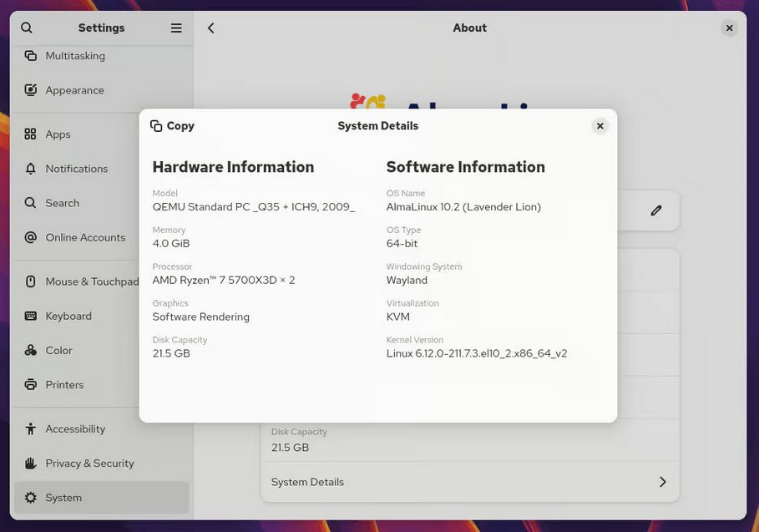This screenshot has height=532, width=759.
Task: Select the 64-bit OS type value
Action: (402, 244)
